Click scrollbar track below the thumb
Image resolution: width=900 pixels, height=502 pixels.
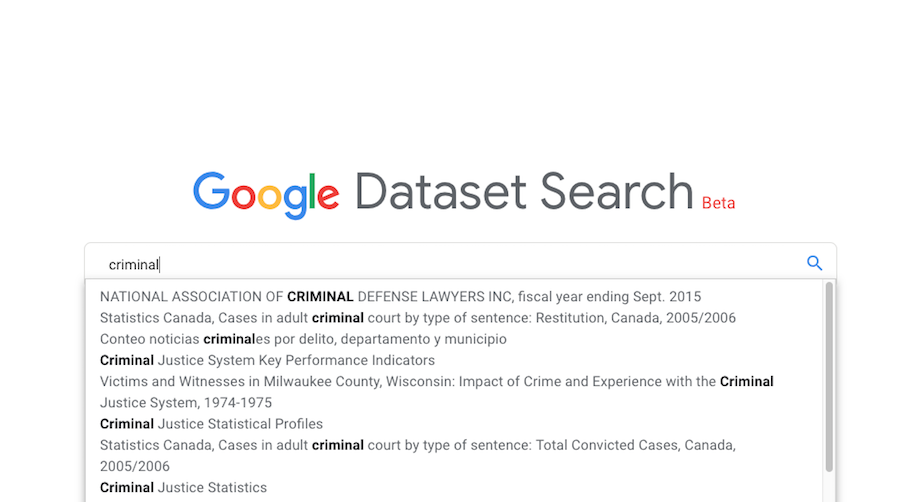[x=828, y=487]
